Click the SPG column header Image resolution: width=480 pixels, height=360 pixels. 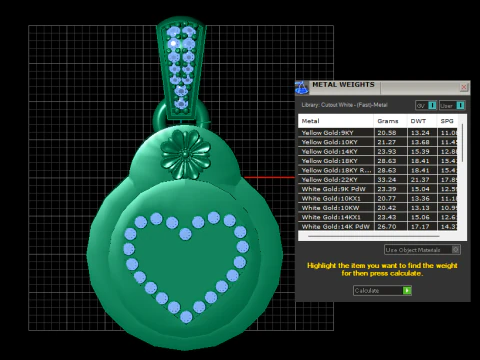[447, 121]
